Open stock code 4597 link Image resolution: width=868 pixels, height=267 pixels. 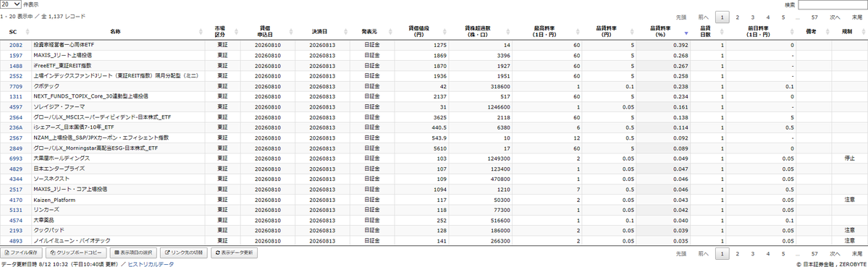tap(16, 106)
